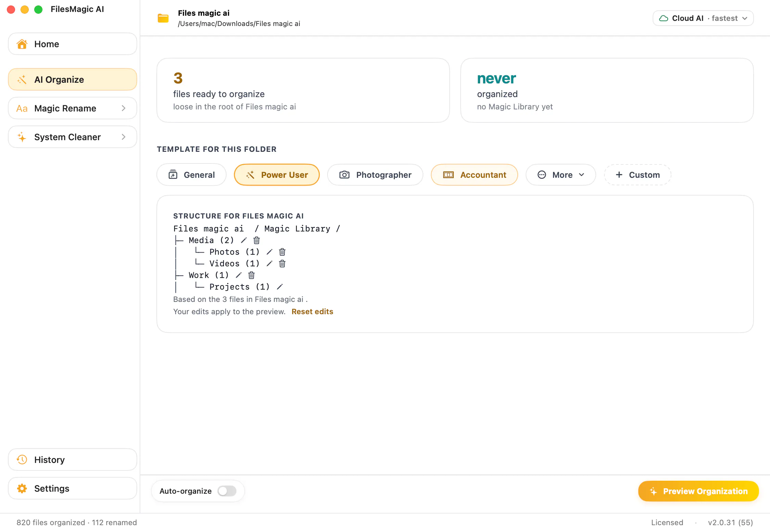770x532 pixels.
Task: Toggle the Auto-organize switch
Action: point(227,491)
